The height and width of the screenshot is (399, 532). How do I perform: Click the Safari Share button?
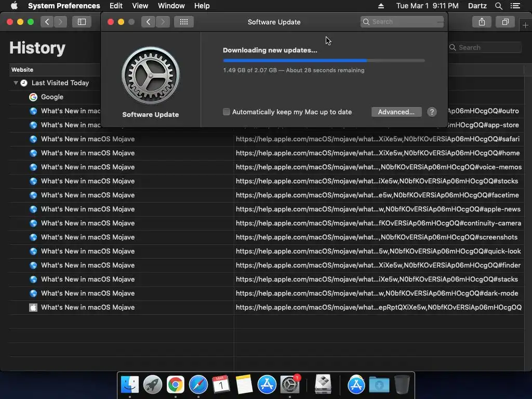click(x=482, y=22)
